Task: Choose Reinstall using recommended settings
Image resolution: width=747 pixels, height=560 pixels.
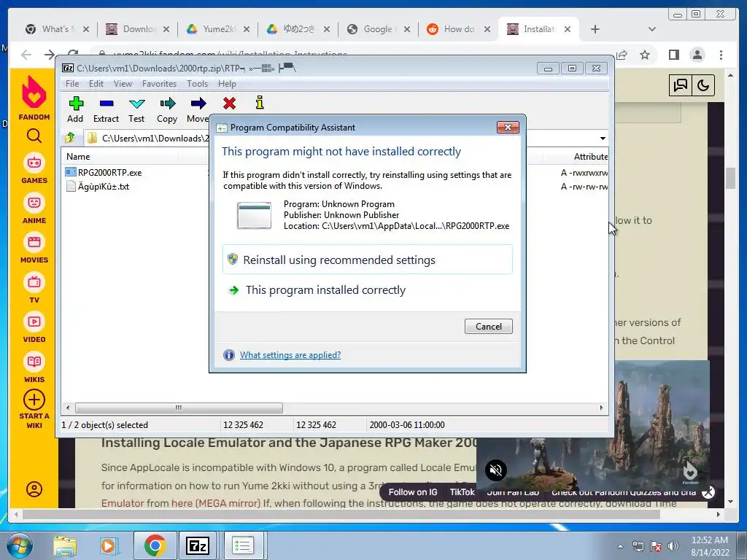Action: (368, 260)
